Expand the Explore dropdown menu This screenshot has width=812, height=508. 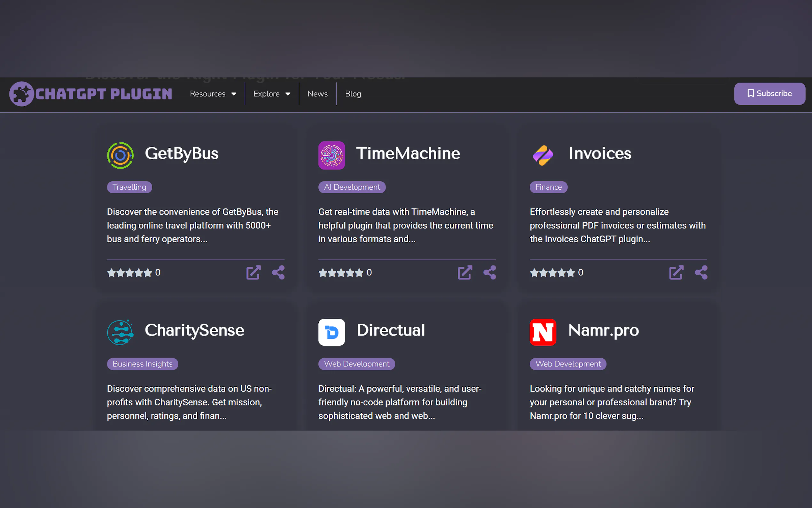click(x=271, y=94)
